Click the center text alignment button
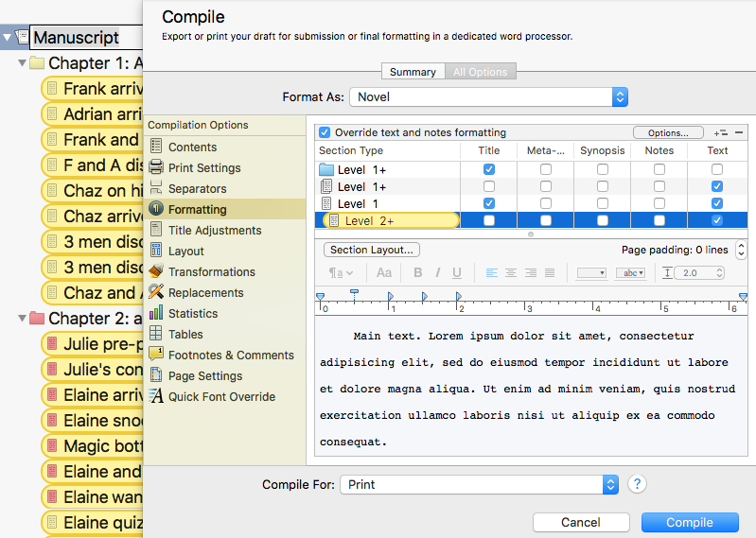 511,273
